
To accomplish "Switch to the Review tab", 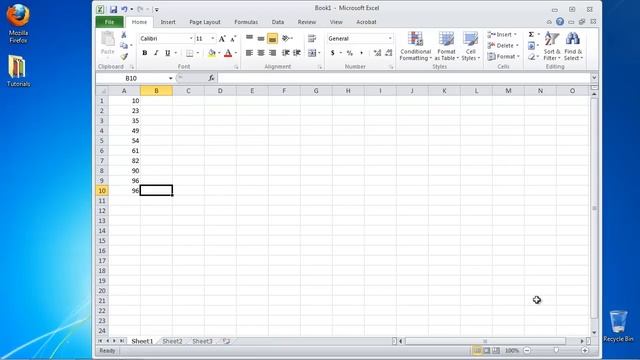I will (307, 22).
